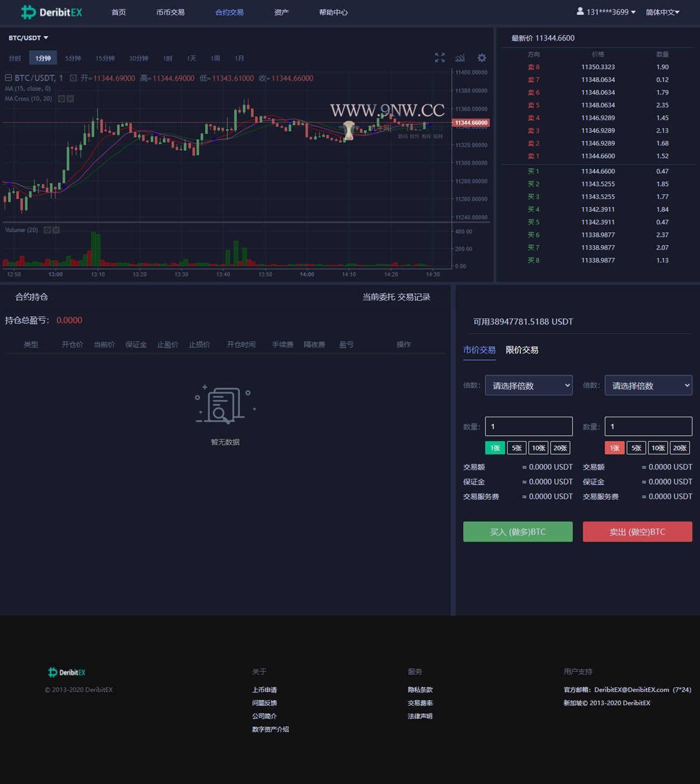Image resolution: width=700 pixels, height=784 pixels.
Task: Click 卖出 (做空)BTC button
Action: click(x=637, y=531)
